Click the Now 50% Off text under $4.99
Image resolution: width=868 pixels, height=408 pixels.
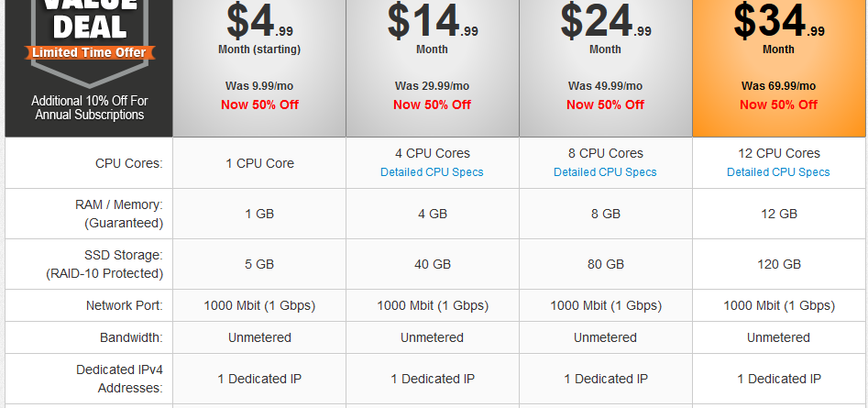coord(259,105)
